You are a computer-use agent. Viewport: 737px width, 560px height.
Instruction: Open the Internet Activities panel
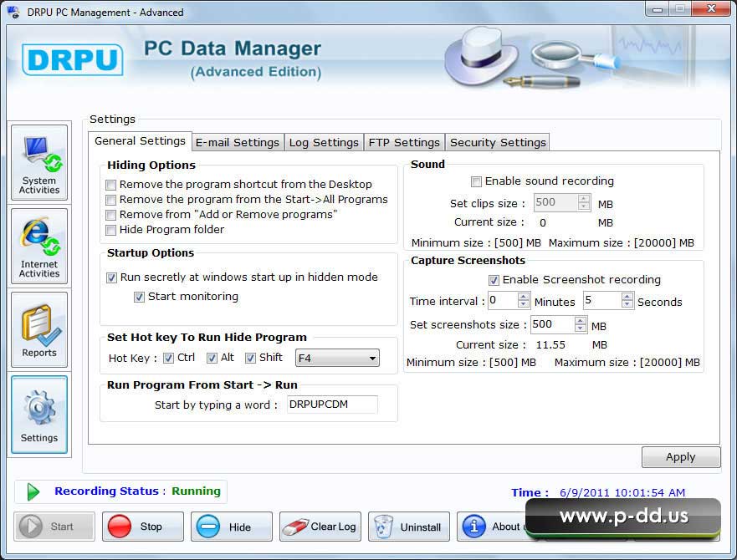[39, 247]
